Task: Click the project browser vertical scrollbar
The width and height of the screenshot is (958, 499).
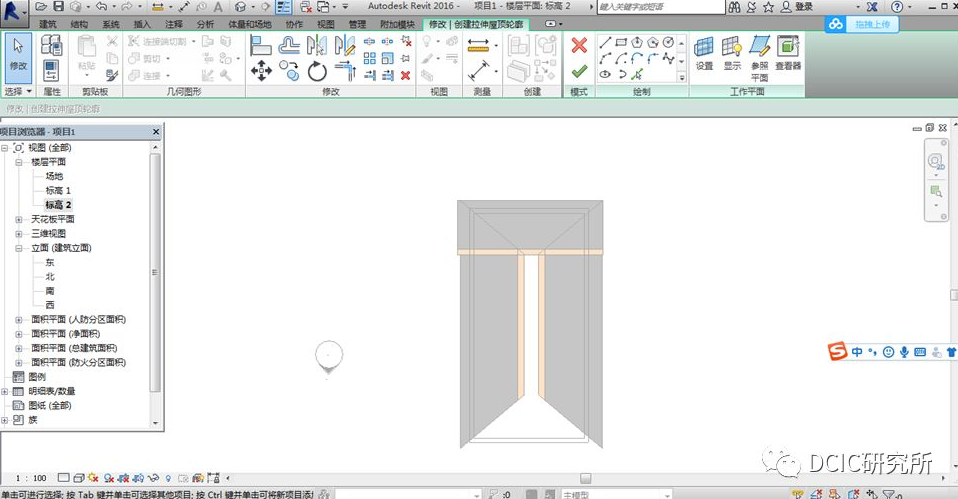Action: coord(155,272)
